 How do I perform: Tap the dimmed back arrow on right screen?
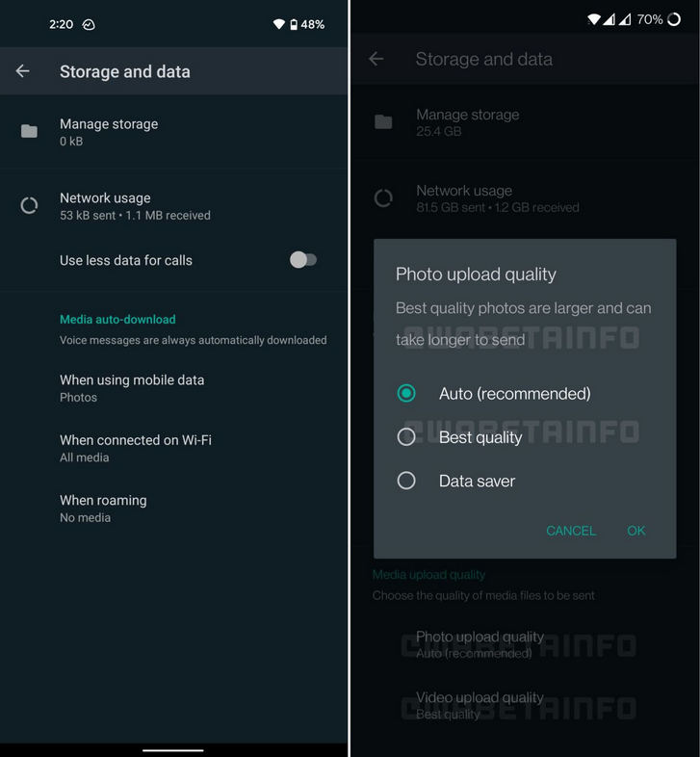(x=376, y=59)
